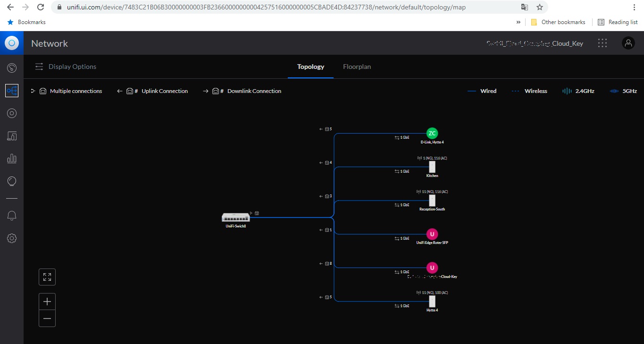Click the translate page icon in address bar
The image size is (644, 344).
coord(525,7)
